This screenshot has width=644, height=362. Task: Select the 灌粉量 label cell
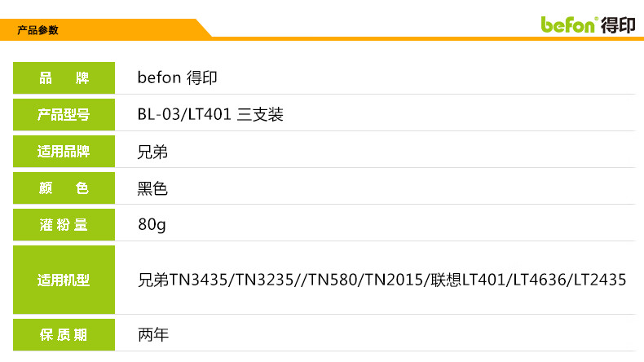(x=64, y=225)
